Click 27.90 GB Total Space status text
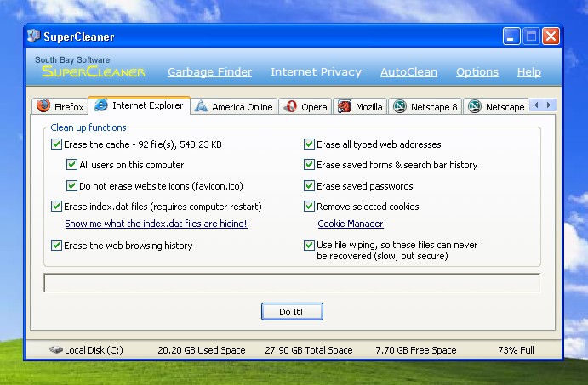Image resolution: width=588 pixels, height=385 pixels. pos(309,350)
